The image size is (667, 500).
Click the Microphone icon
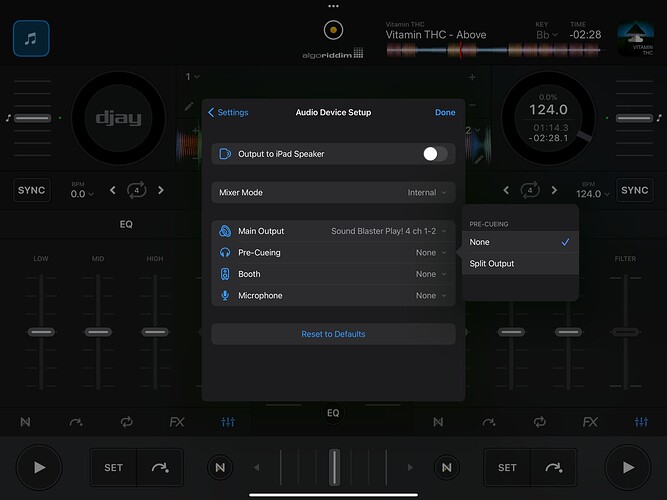click(225, 295)
